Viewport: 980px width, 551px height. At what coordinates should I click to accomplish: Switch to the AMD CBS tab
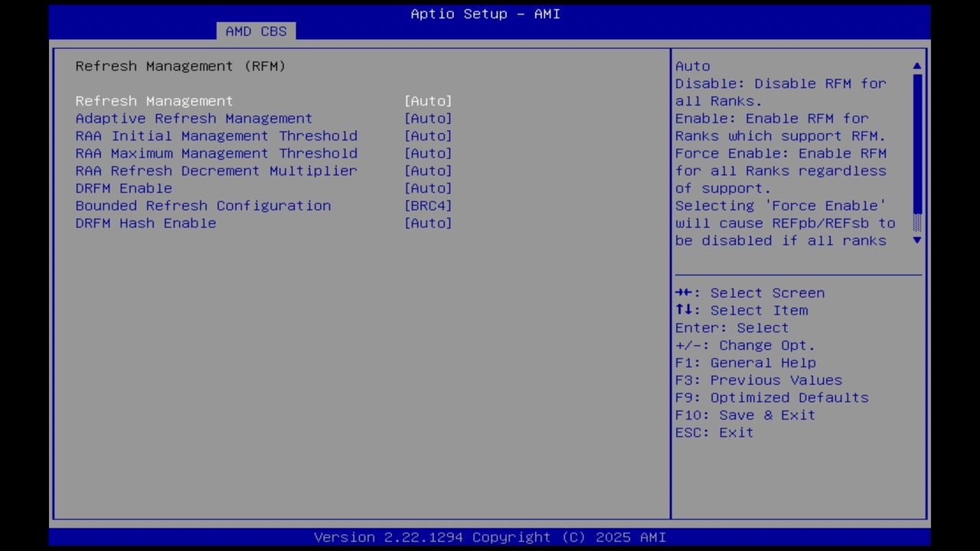click(256, 31)
